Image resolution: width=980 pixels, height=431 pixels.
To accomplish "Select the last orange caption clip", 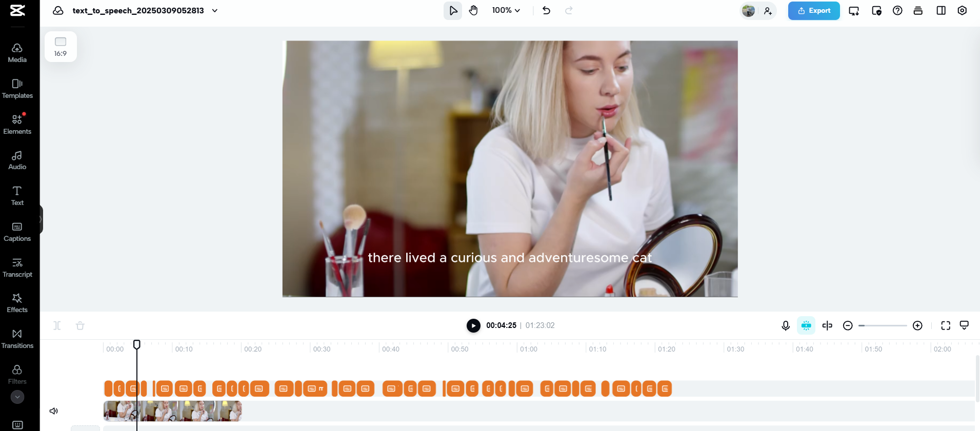I will click(x=665, y=388).
